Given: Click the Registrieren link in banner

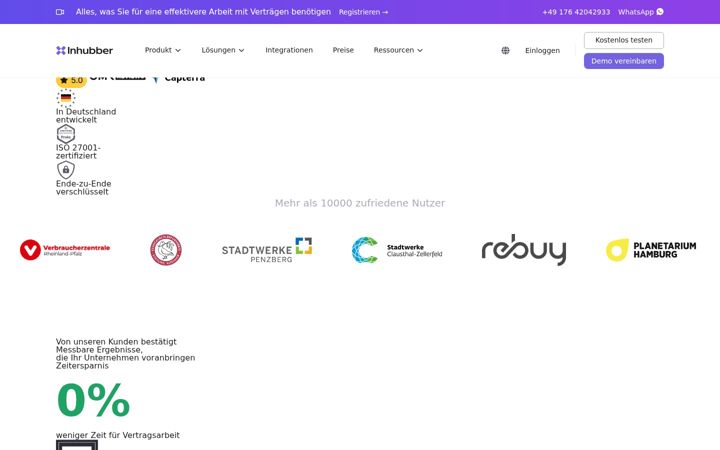Looking at the screenshot, I should tap(363, 12).
